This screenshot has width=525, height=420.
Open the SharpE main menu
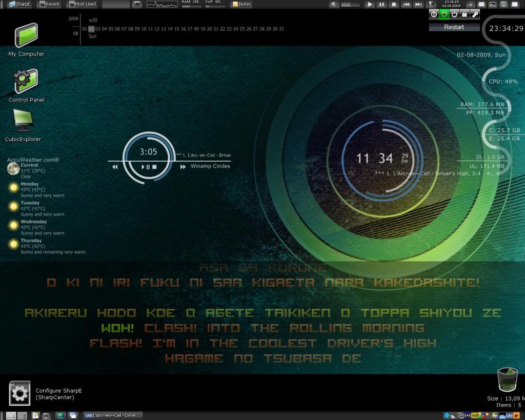(x=19, y=4)
